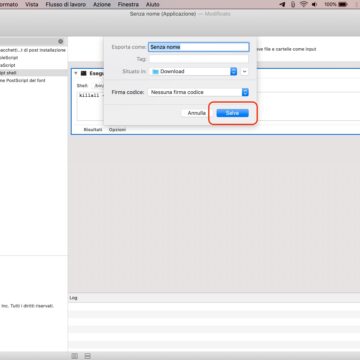Click the blue Salva button

232,113
